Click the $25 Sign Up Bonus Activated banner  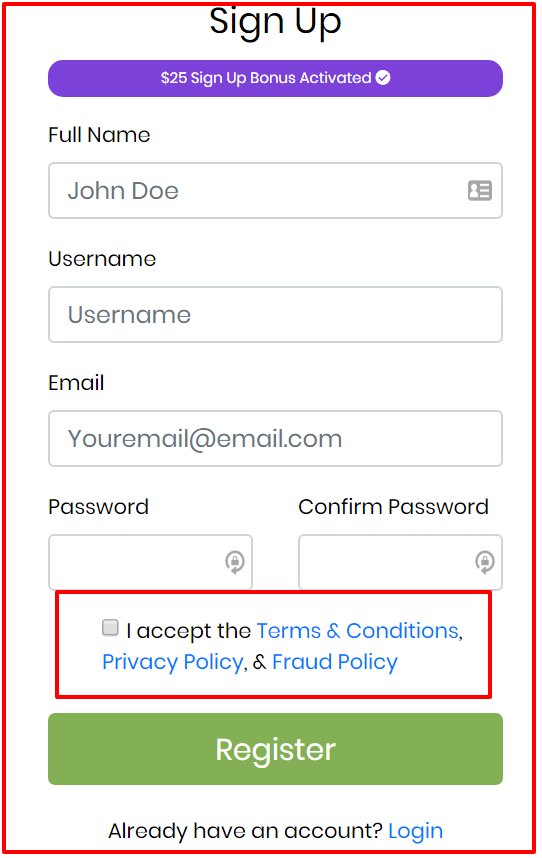tap(275, 78)
